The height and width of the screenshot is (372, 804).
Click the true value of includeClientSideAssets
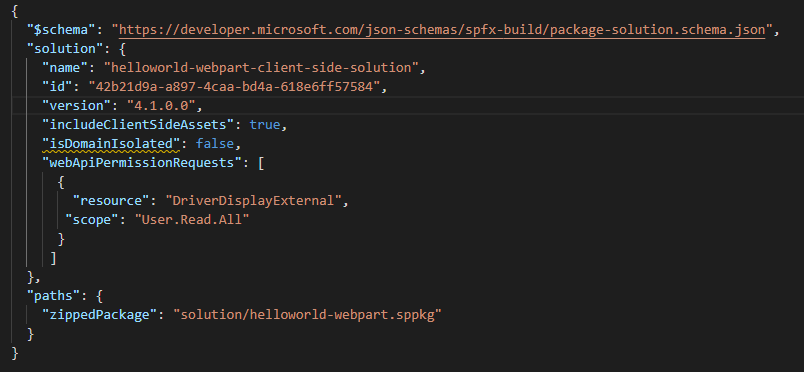(265, 125)
